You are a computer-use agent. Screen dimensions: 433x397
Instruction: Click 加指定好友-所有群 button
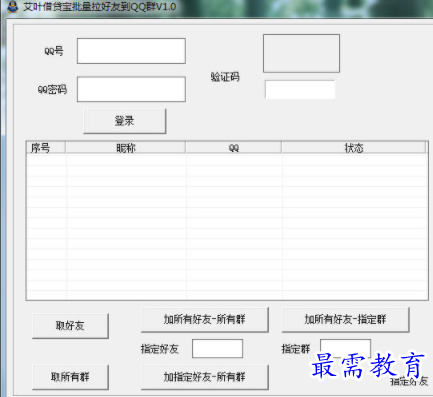coord(205,377)
